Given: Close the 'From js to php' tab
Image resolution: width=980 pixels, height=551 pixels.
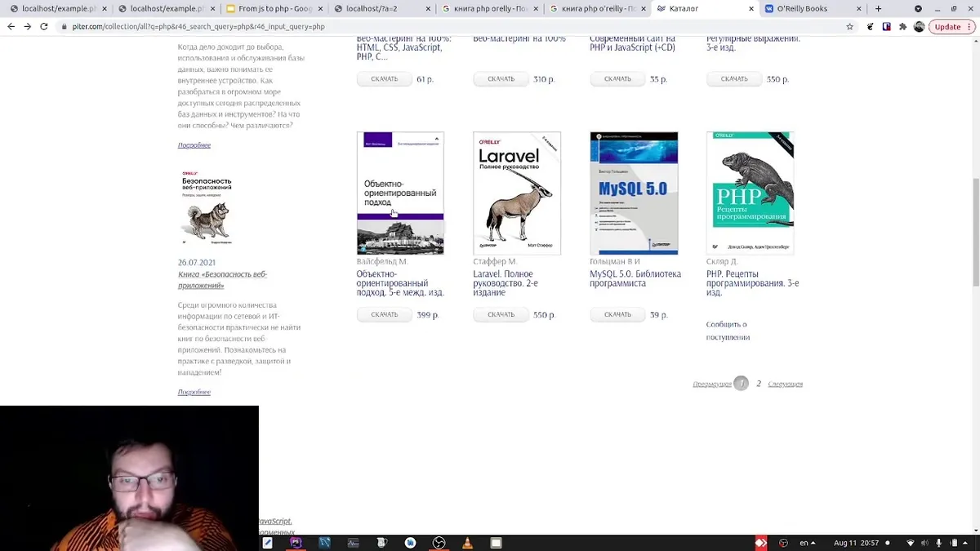Looking at the screenshot, I should [321, 8].
